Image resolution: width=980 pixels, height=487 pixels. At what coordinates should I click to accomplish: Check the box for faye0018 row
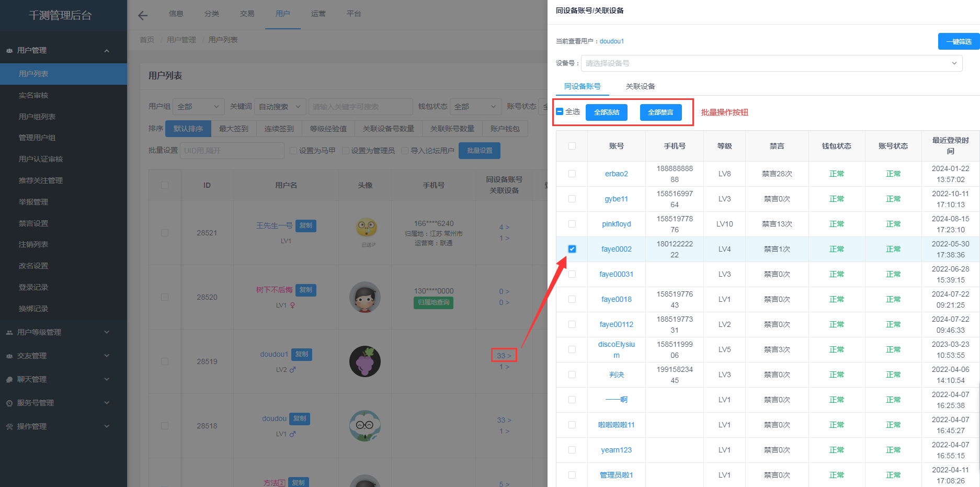coord(572,299)
